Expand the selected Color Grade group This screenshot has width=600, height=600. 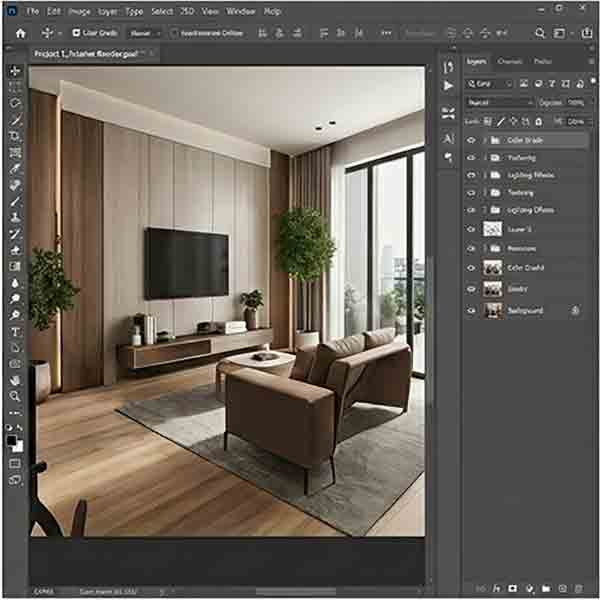tap(484, 140)
